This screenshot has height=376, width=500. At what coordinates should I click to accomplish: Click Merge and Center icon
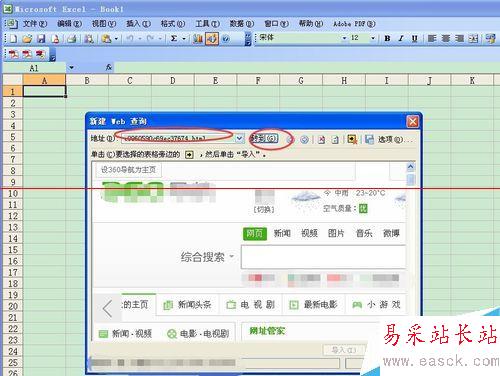[x=473, y=39]
